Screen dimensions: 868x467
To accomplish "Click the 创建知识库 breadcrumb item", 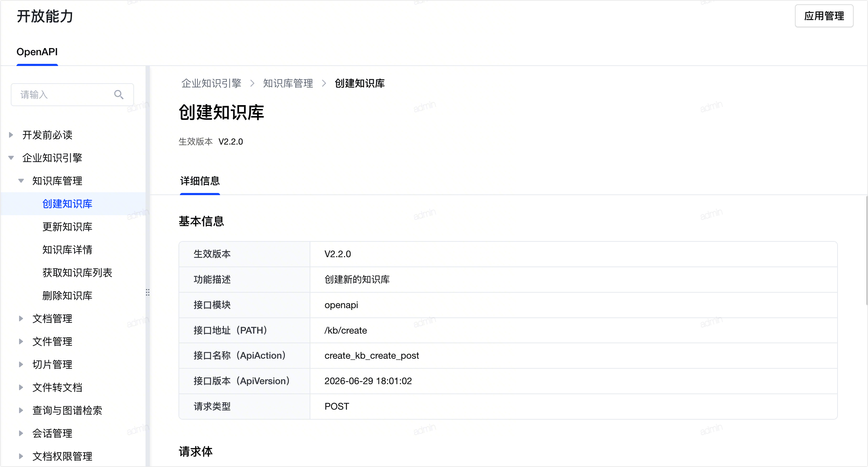I will [x=359, y=83].
